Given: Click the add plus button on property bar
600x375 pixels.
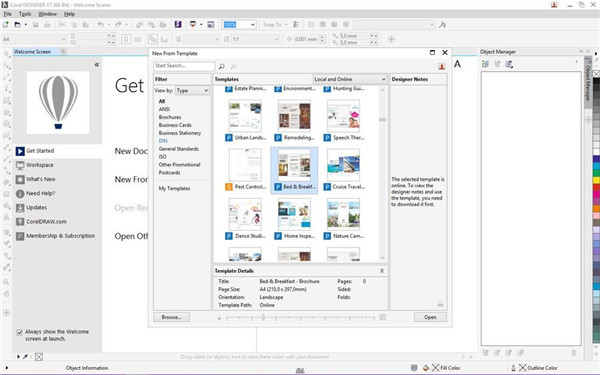Looking at the screenshot, I should (391, 39).
